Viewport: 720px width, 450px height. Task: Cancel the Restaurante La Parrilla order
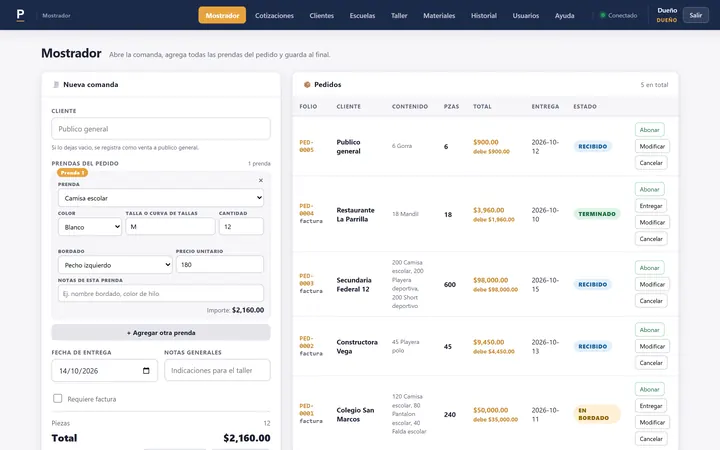[x=651, y=239]
